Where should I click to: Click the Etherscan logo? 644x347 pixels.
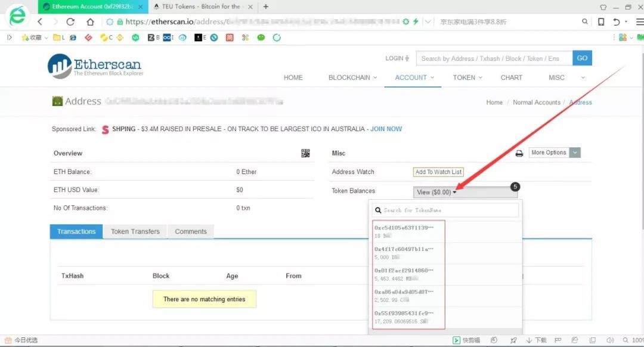(x=95, y=66)
